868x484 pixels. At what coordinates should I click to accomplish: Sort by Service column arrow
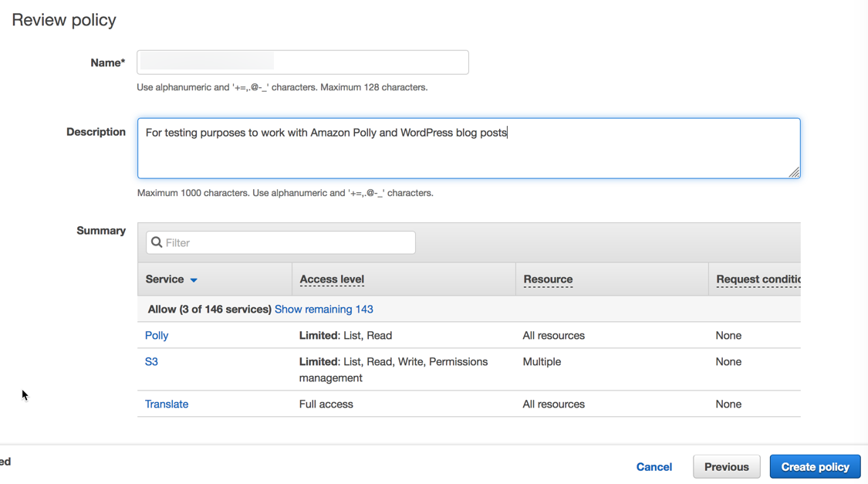pos(194,280)
